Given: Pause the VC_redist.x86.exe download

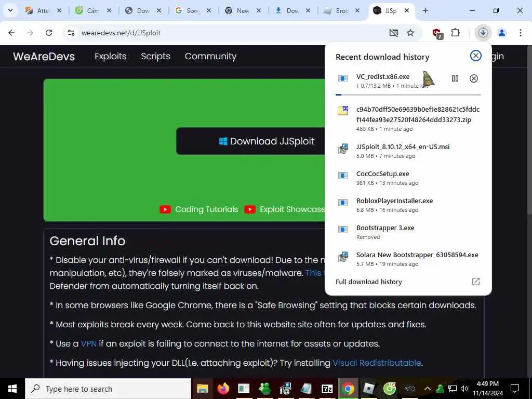Looking at the screenshot, I should [x=455, y=78].
